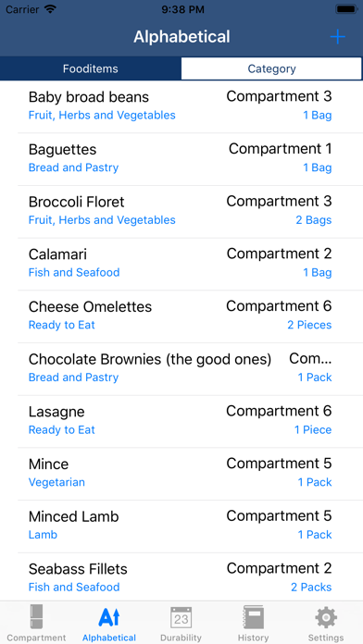
Task: Select the Minced Lamb item
Action: (181, 526)
